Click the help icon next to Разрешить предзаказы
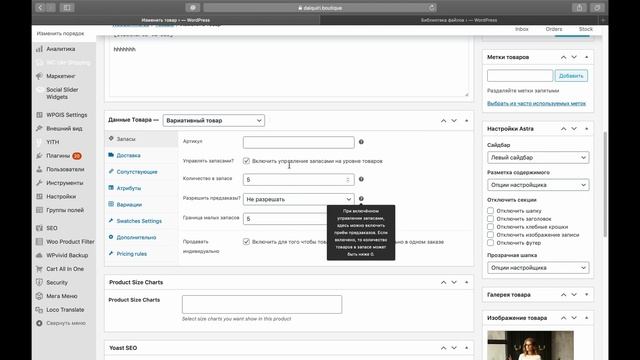640x360 pixels. [x=361, y=199]
